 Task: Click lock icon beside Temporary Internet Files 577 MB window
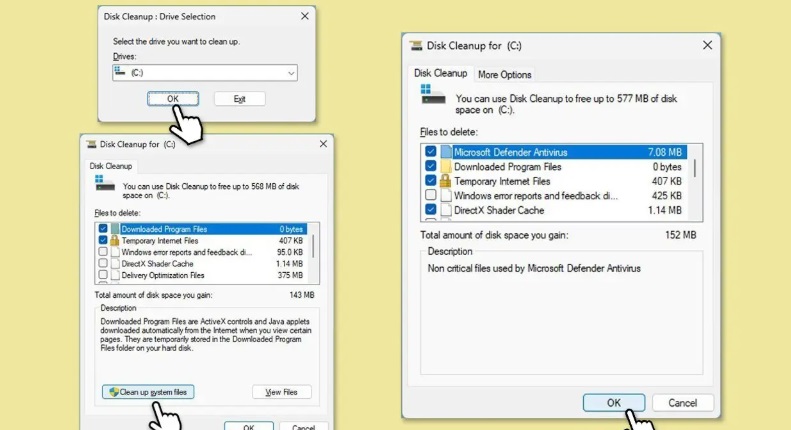(x=445, y=181)
